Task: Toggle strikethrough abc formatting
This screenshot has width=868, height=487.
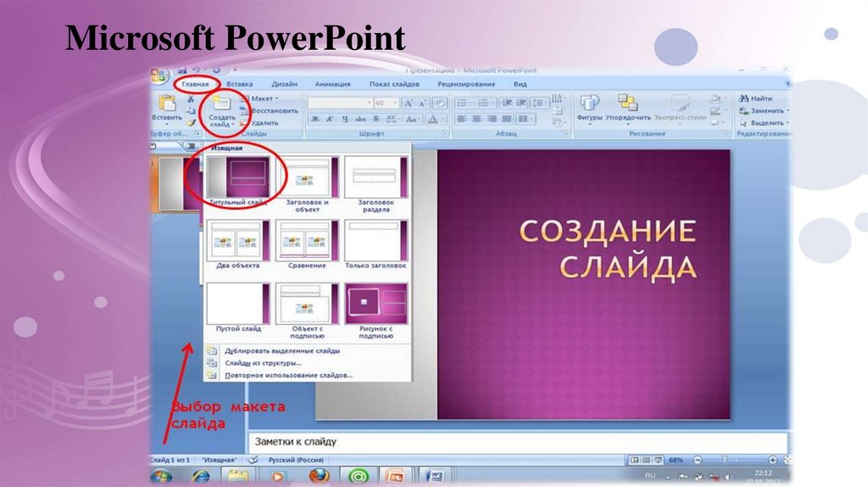Action: click(360, 119)
